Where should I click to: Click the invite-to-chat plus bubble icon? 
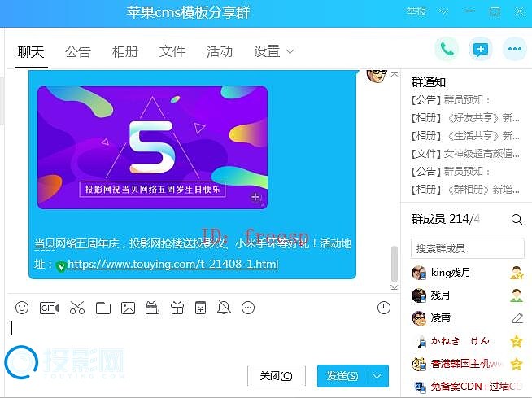pyautogui.click(x=481, y=49)
